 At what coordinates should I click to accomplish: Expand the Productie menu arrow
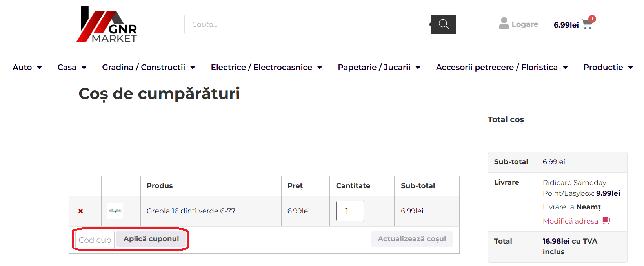630,68
